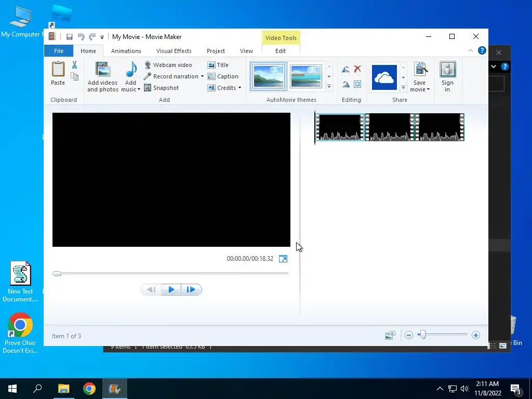The image size is (532, 399).
Task: Play the movie preview
Action: coord(171,290)
